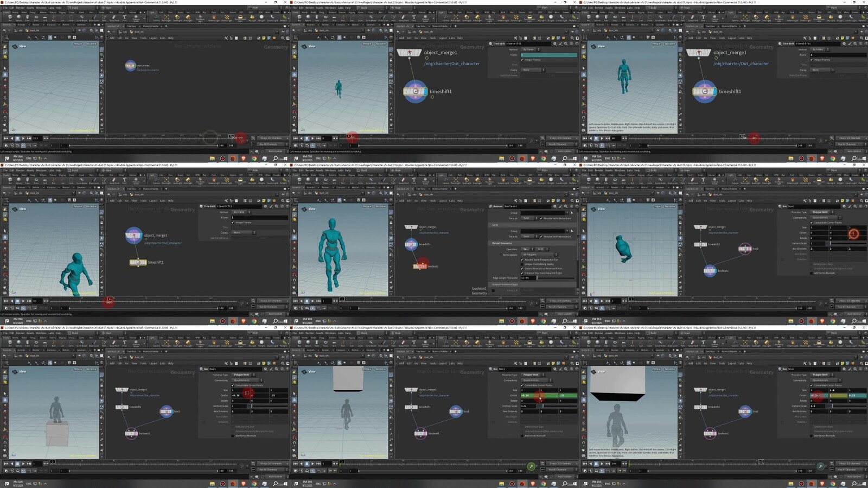
Task: Click Auto Update button in Boolean parameters window
Action: (x=565, y=314)
